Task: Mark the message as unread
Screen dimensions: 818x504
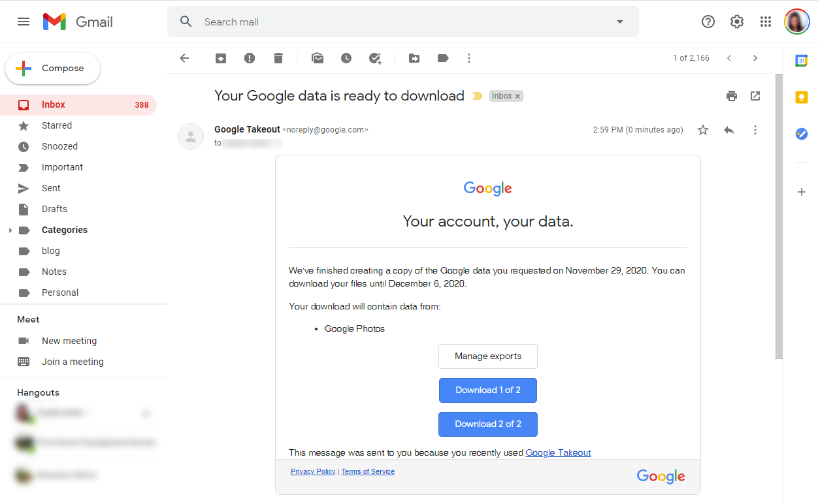Action: coord(318,58)
